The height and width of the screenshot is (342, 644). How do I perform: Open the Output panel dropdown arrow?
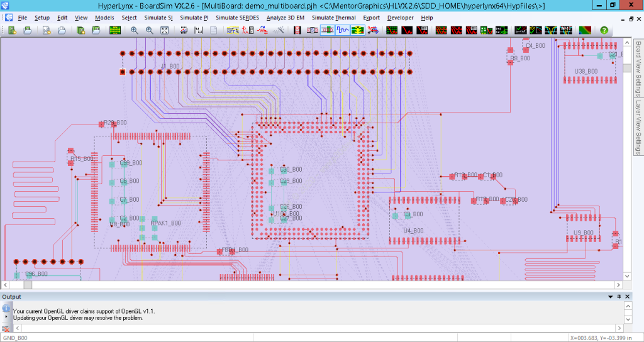point(610,297)
